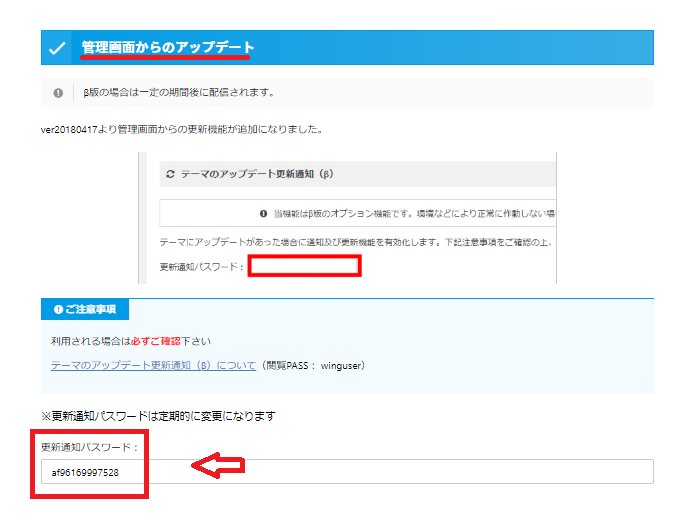Click the テーマにアップデートがあった場合 description line
687x528 pixels.
click(356, 242)
